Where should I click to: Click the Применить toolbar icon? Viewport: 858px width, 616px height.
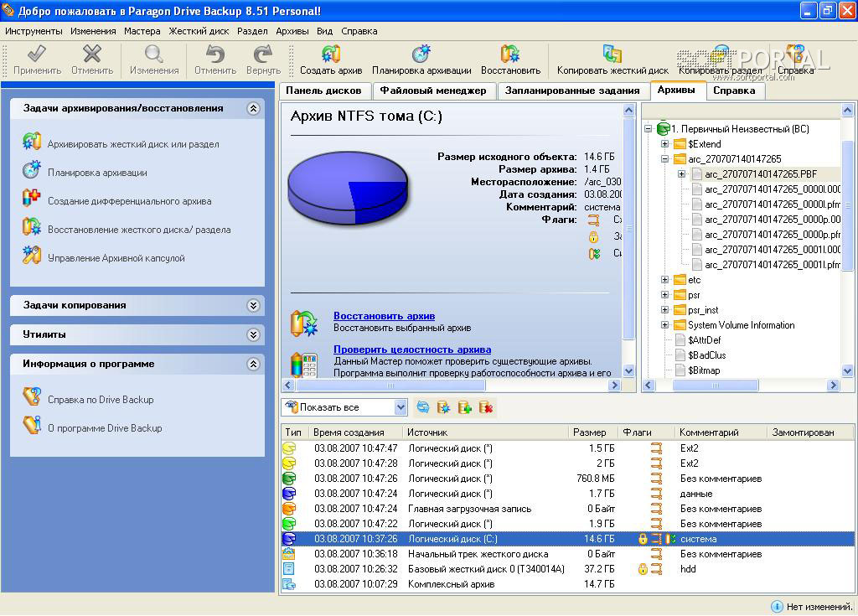pyautogui.click(x=37, y=54)
